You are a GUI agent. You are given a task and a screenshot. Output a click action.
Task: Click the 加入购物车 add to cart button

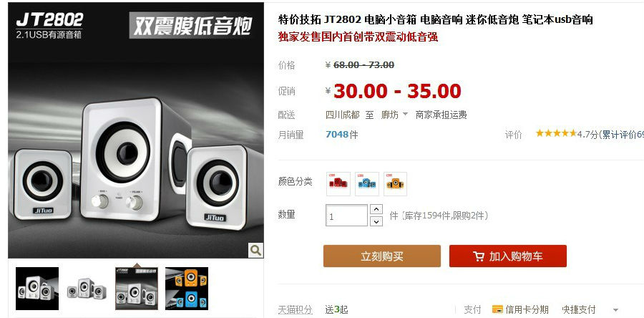(x=507, y=256)
